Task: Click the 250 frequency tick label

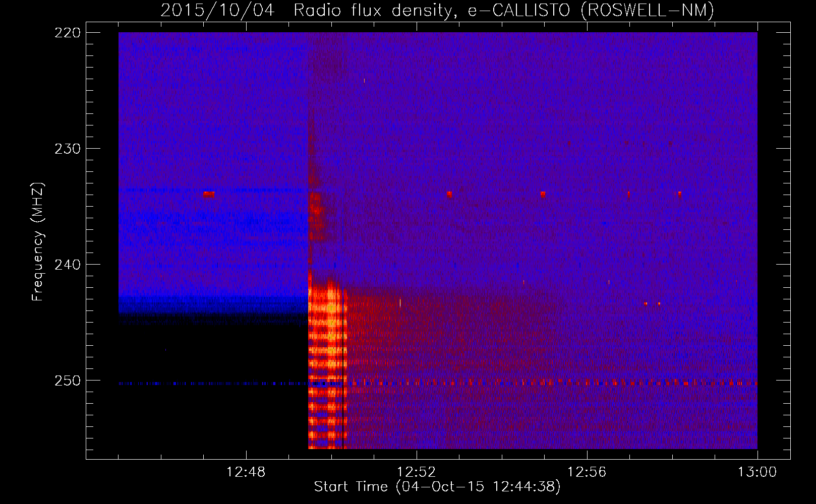Action: pos(68,381)
